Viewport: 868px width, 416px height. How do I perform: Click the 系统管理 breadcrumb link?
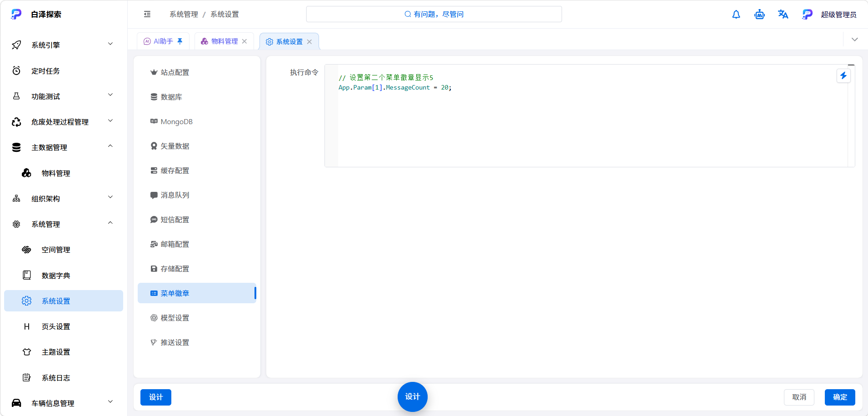click(x=184, y=15)
